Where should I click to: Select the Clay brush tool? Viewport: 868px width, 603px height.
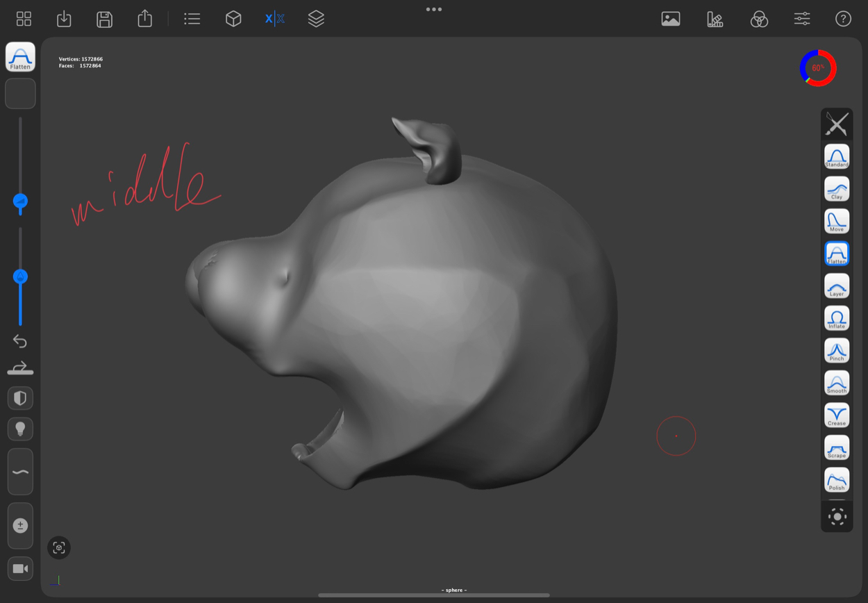point(836,189)
